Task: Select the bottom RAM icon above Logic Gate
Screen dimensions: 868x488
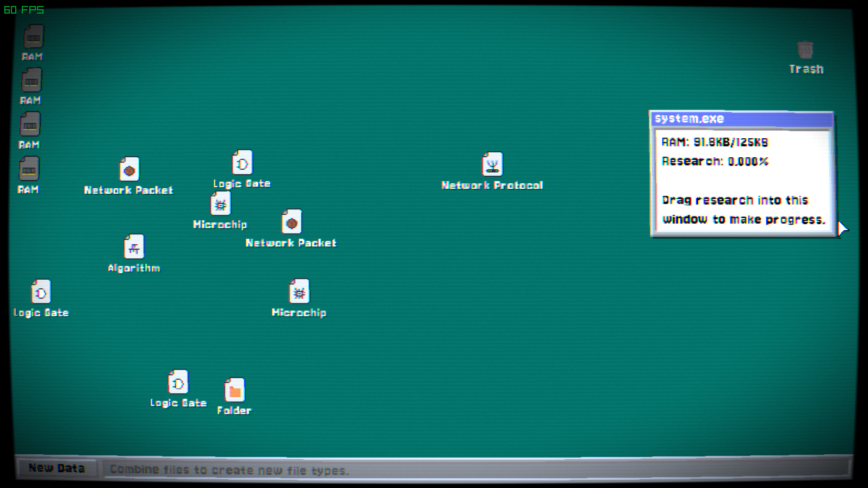Action: (29, 169)
